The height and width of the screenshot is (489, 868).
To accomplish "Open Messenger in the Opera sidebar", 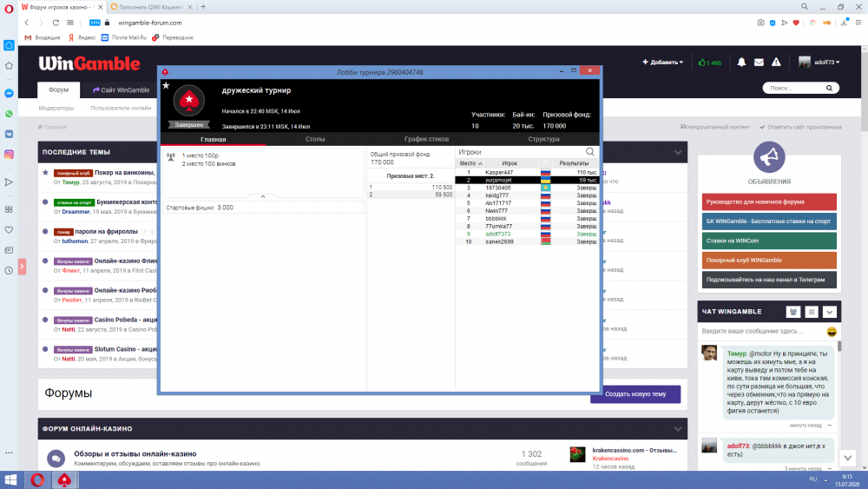I will [x=9, y=94].
